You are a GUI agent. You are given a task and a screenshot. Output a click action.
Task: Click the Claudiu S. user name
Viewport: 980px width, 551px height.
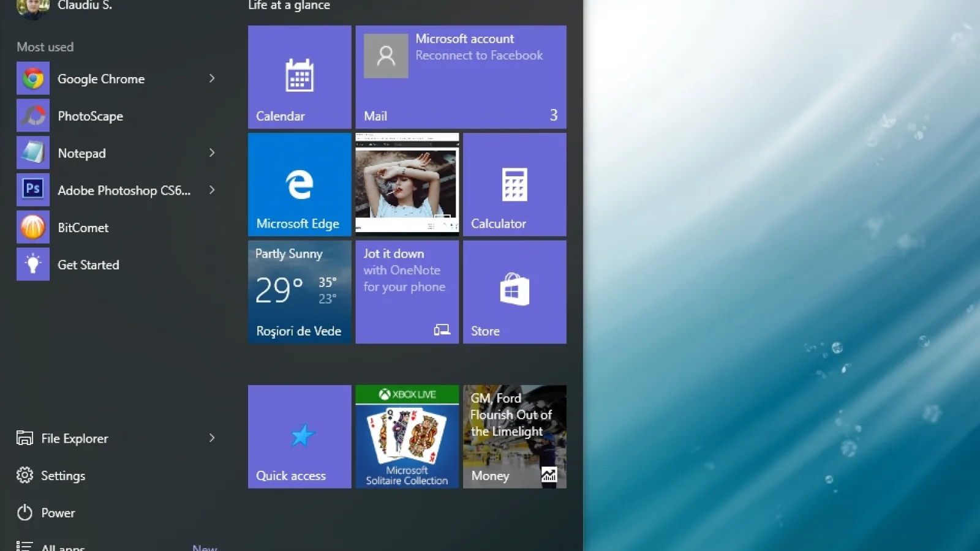(85, 6)
